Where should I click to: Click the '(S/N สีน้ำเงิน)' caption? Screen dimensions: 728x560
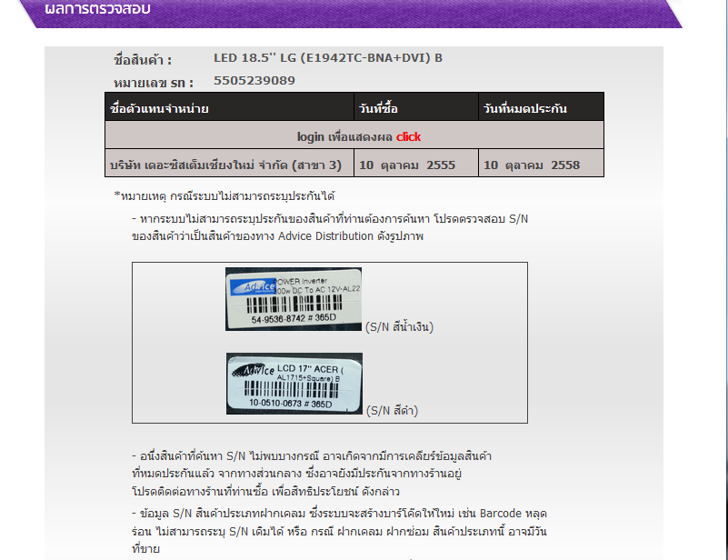pyautogui.click(x=399, y=327)
